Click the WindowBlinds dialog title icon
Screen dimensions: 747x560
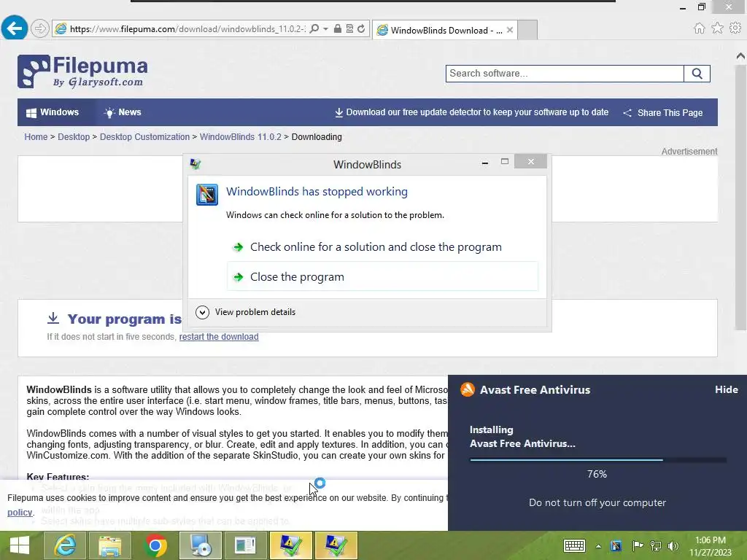click(x=196, y=164)
